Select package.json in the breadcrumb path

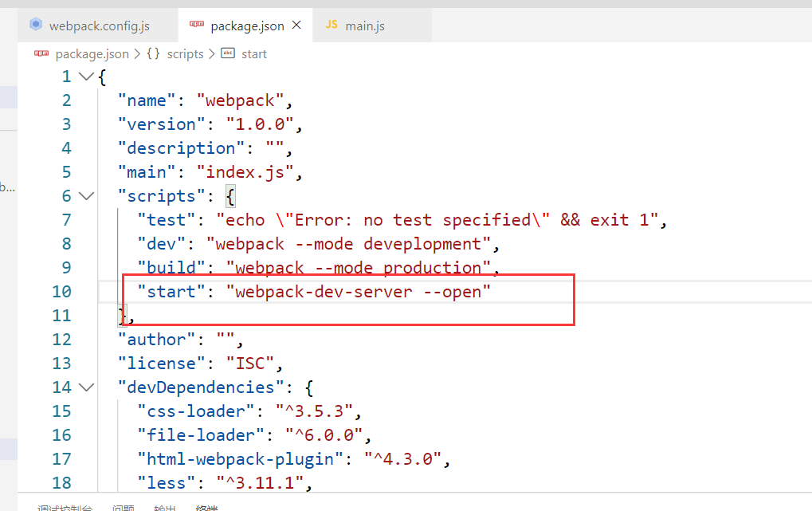point(92,53)
